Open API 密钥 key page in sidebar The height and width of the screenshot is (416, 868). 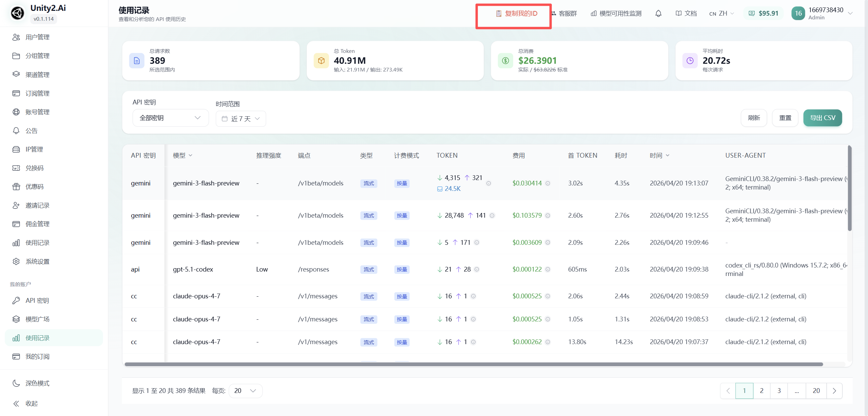(37, 300)
